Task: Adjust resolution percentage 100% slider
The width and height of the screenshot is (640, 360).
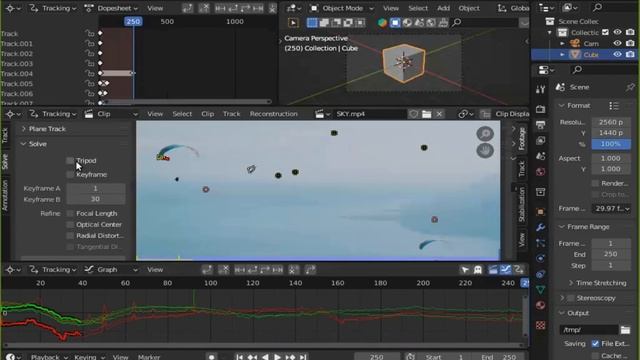Action: 611,144
